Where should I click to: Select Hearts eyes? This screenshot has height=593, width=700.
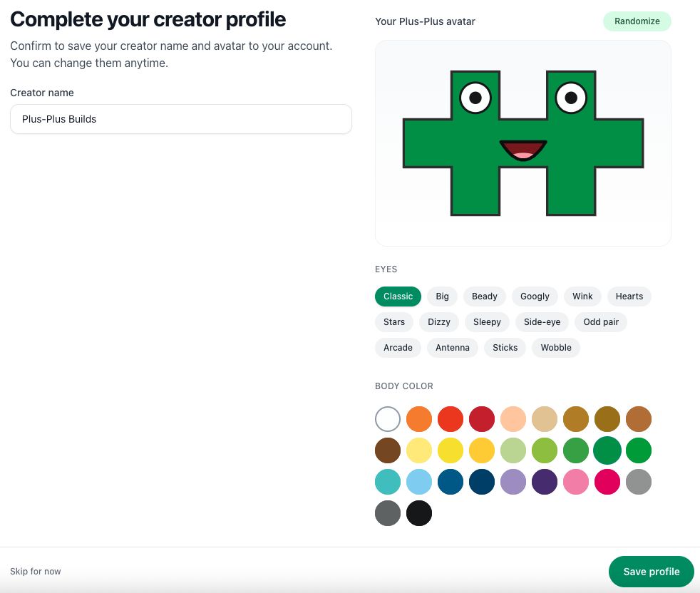(629, 296)
